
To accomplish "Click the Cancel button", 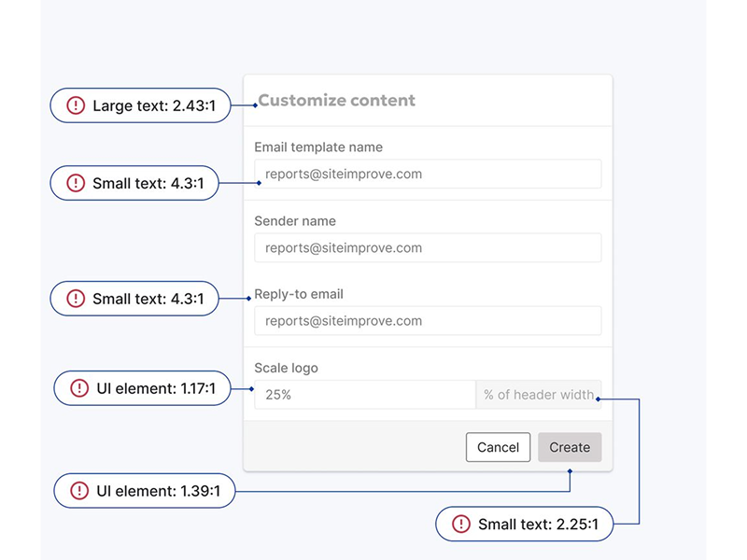I will (x=499, y=447).
